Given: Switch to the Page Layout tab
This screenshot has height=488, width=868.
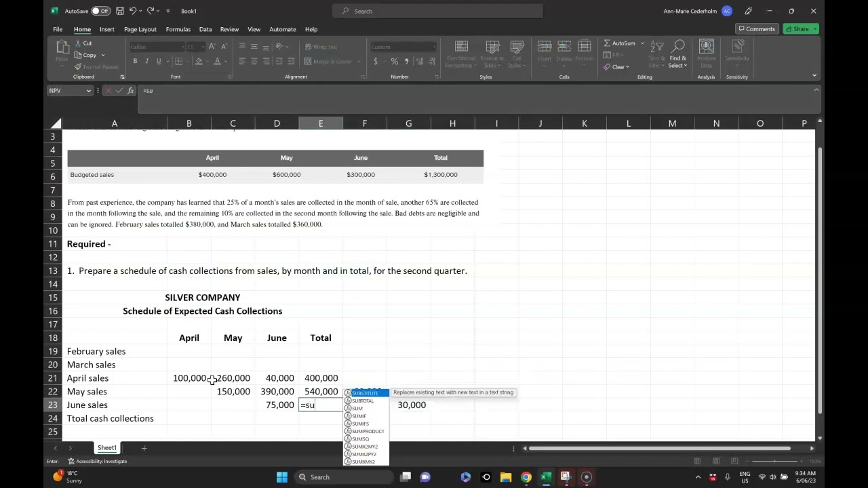Looking at the screenshot, I should pyautogui.click(x=140, y=29).
